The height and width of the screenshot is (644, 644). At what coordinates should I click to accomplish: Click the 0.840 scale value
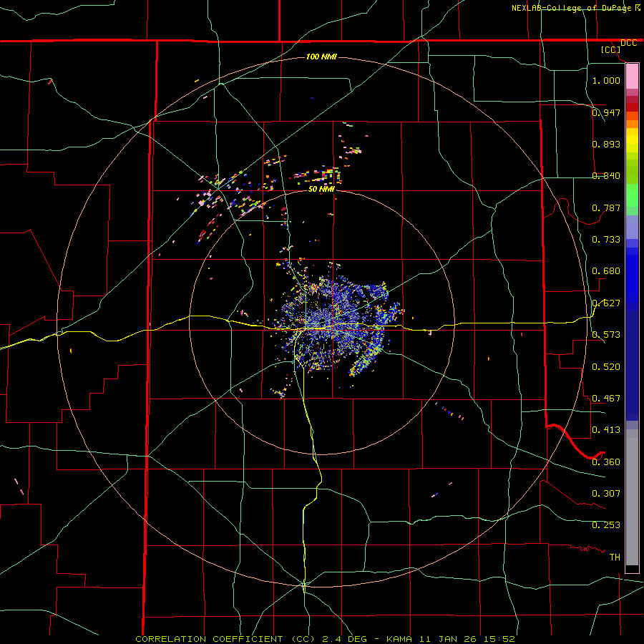click(606, 176)
